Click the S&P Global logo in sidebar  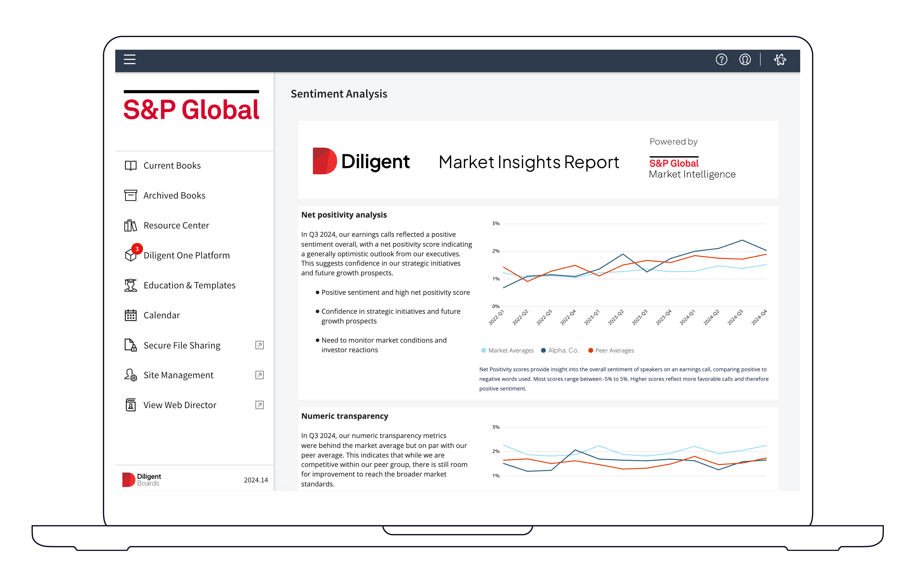tap(191, 109)
